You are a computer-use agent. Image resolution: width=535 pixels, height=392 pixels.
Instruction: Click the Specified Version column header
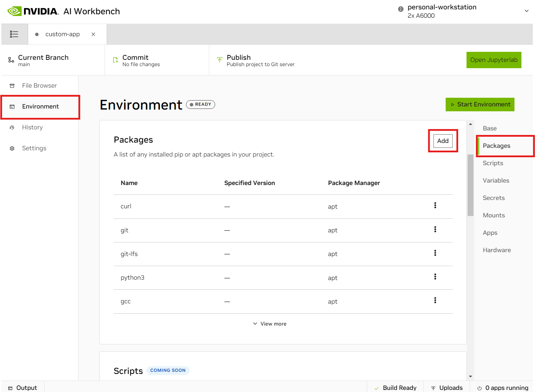(250, 183)
